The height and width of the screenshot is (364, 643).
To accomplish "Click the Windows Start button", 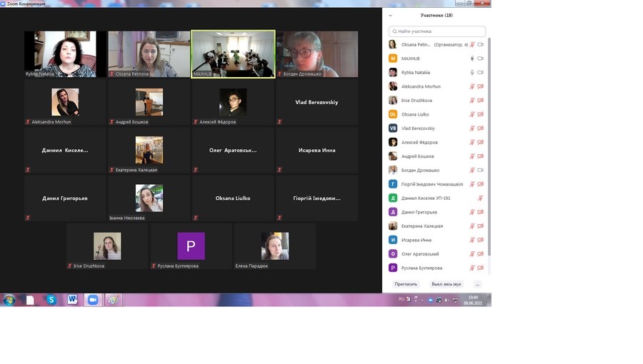I will [9, 300].
